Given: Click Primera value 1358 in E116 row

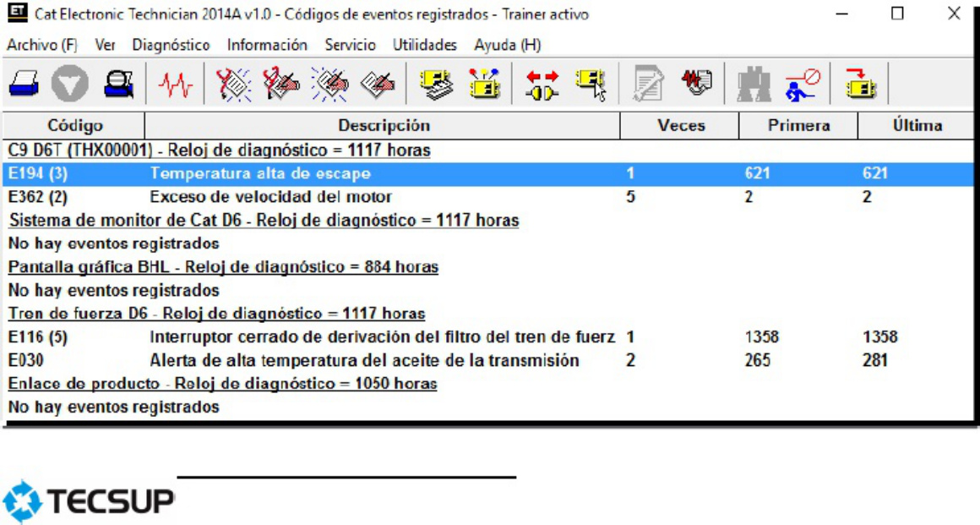Looking at the screenshot, I should coord(761,337).
